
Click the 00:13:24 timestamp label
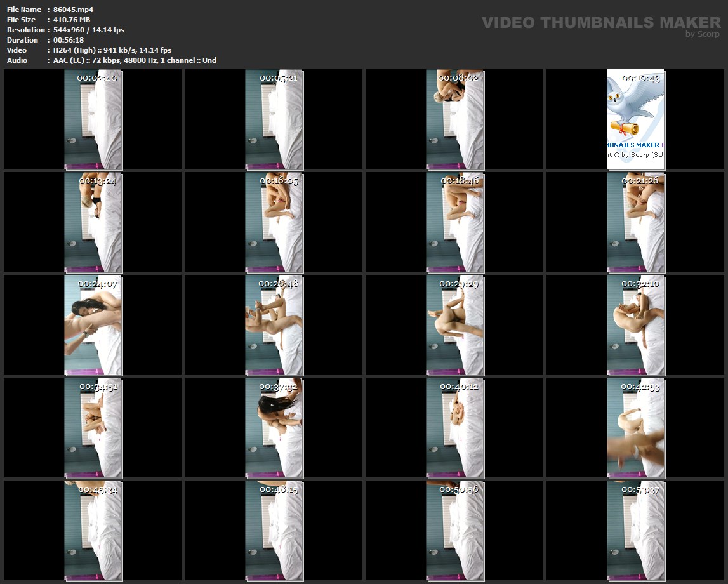[x=97, y=181]
